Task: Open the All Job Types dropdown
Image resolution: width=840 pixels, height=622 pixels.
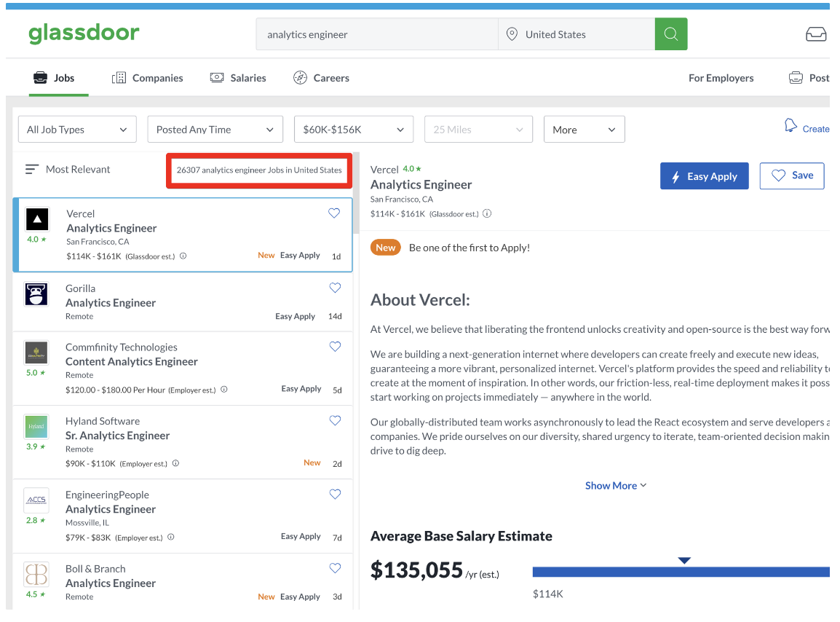Action: pyautogui.click(x=77, y=129)
